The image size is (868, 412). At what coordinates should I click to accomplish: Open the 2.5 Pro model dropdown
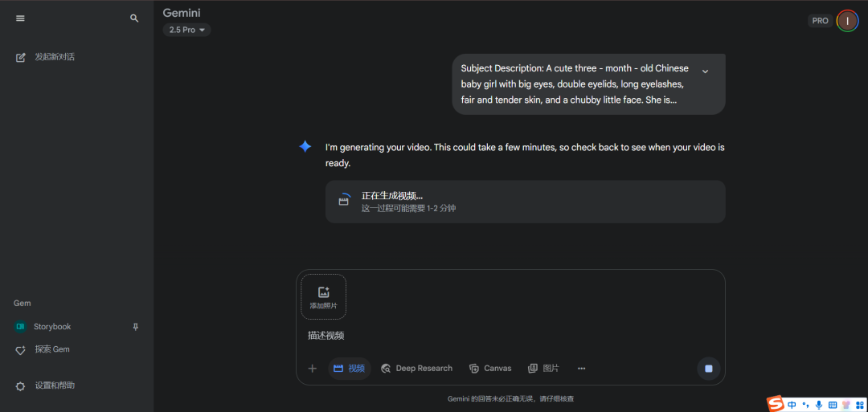(x=186, y=30)
